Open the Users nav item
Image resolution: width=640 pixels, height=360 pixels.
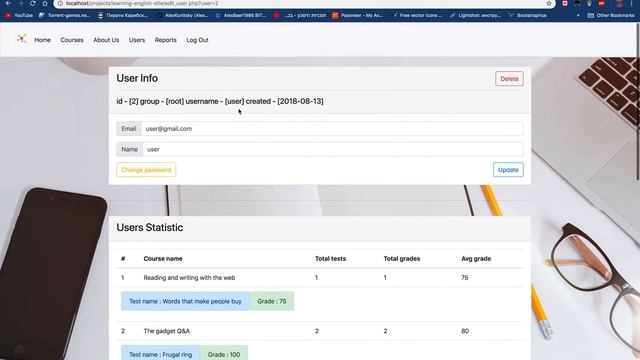(x=137, y=40)
